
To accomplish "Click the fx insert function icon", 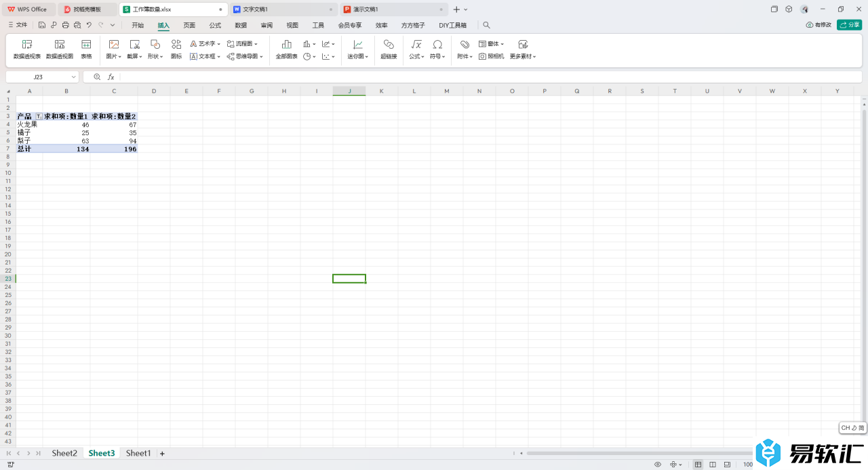I will pyautogui.click(x=111, y=77).
